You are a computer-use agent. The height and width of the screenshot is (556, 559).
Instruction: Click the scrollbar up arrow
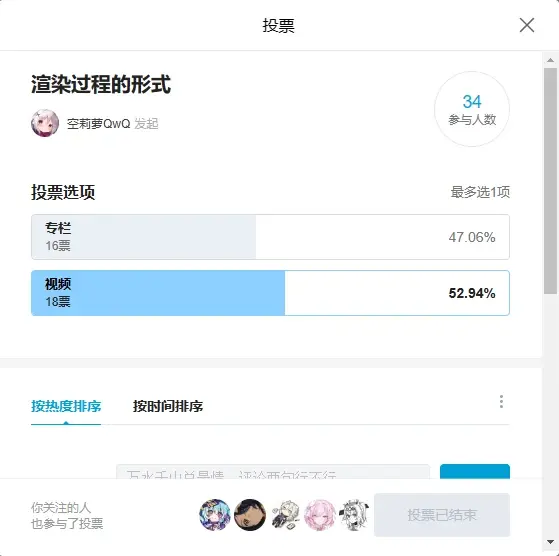tap(550, 60)
